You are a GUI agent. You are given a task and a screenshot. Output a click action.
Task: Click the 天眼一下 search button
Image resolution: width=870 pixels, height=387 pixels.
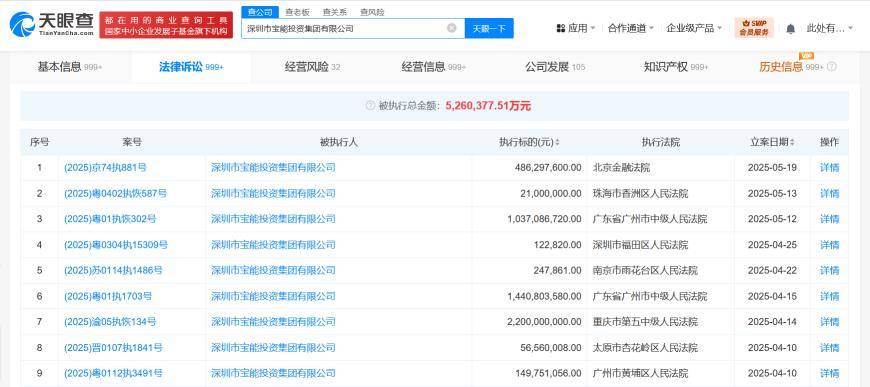(489, 28)
